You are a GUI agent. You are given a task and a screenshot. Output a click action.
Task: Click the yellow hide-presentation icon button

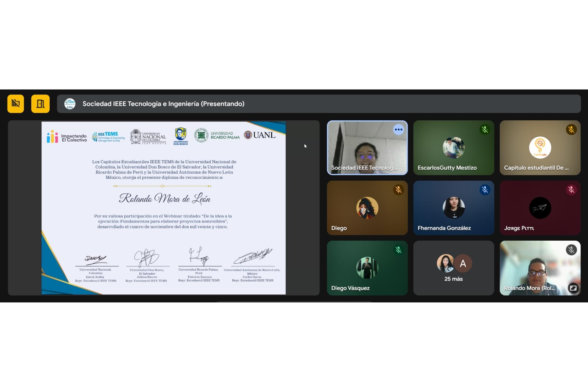(x=16, y=104)
